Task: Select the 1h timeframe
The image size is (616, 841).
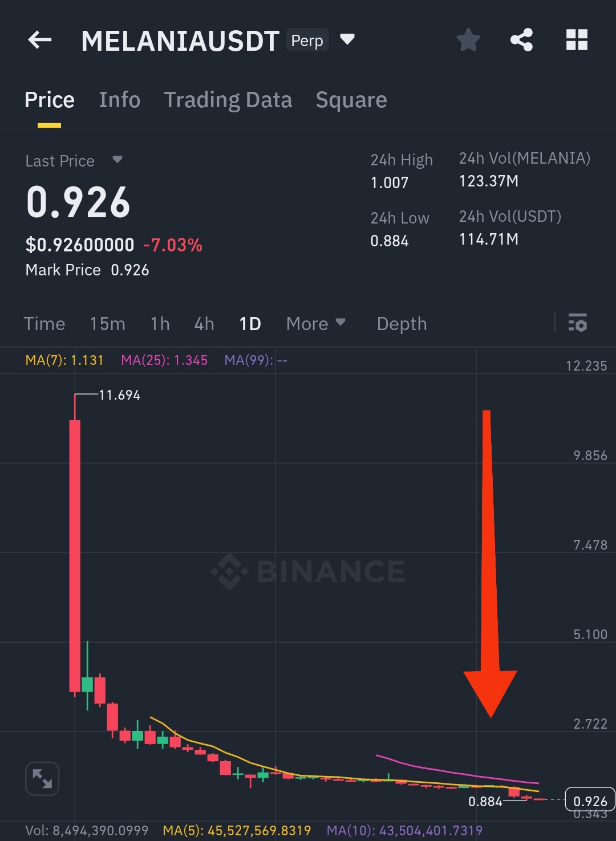Action: pyautogui.click(x=160, y=324)
